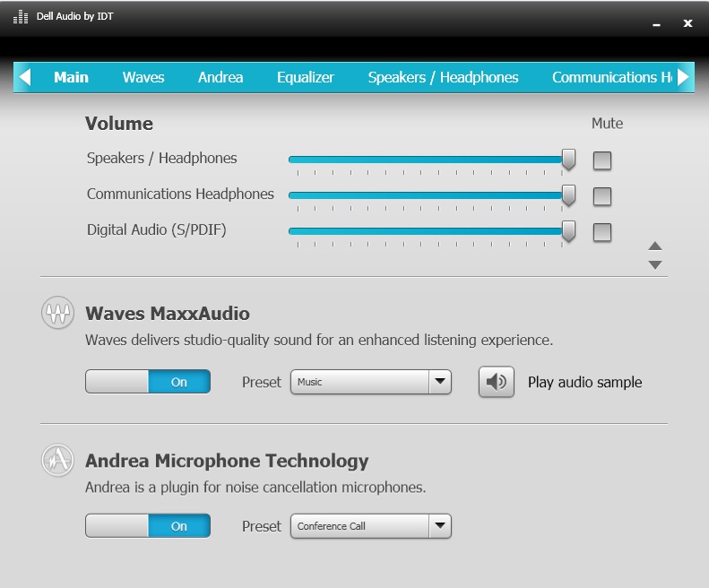
Task: Click the Andrea Microphone Technology logo icon
Action: coord(57,460)
